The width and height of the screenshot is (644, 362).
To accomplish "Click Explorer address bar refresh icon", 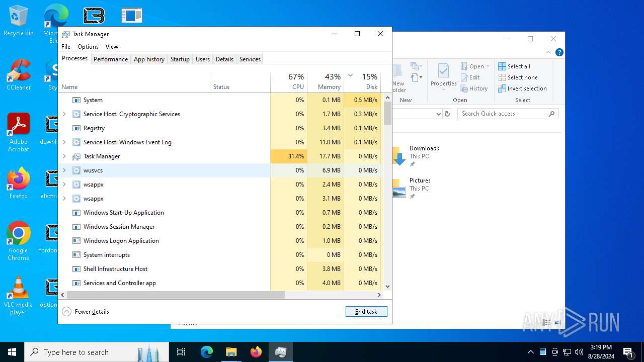I will coord(447,114).
